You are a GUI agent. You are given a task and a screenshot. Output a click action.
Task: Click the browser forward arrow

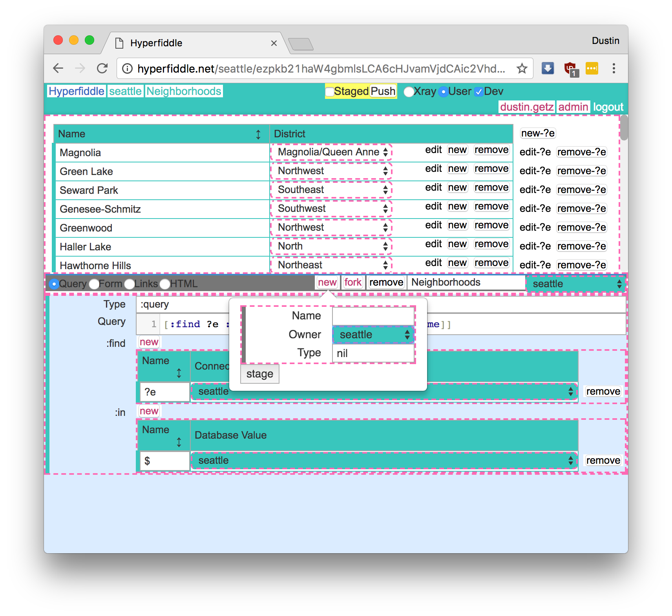[x=80, y=68]
